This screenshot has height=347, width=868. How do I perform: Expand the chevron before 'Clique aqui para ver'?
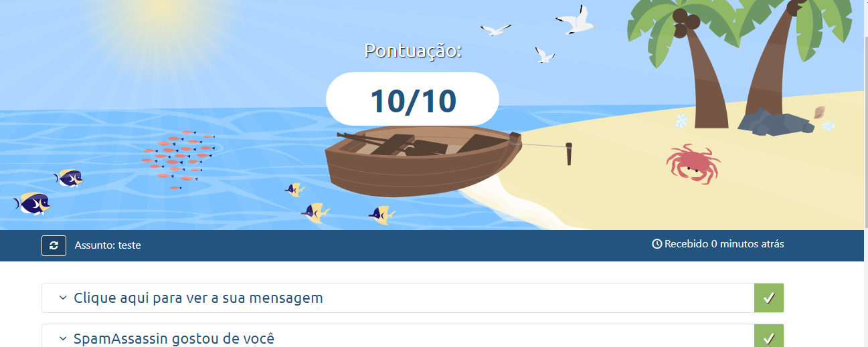click(63, 298)
